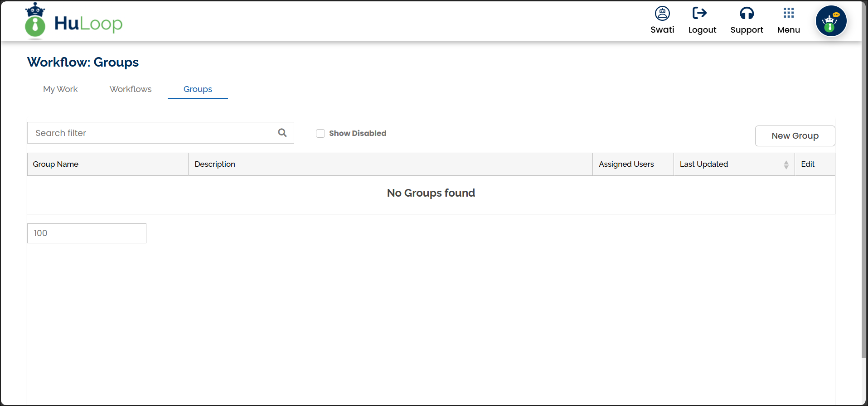The height and width of the screenshot is (406, 868).
Task: Click the Group Name column header
Action: tap(56, 164)
